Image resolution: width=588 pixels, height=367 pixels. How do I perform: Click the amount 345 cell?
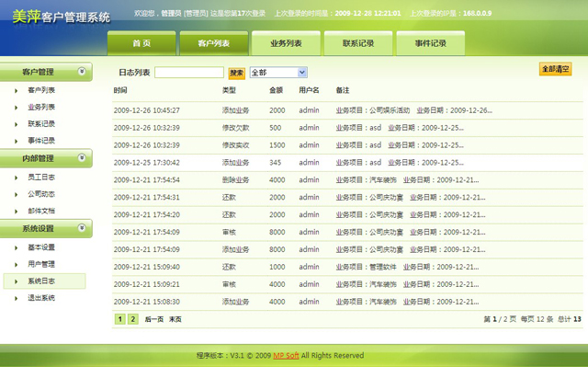[276, 163]
